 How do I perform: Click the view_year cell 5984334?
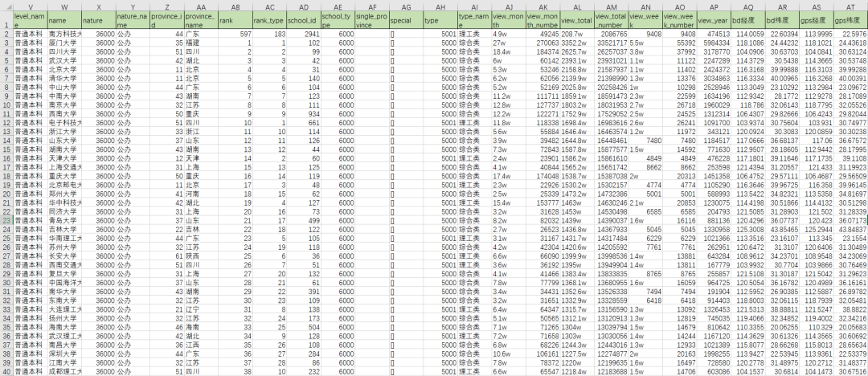click(x=714, y=43)
